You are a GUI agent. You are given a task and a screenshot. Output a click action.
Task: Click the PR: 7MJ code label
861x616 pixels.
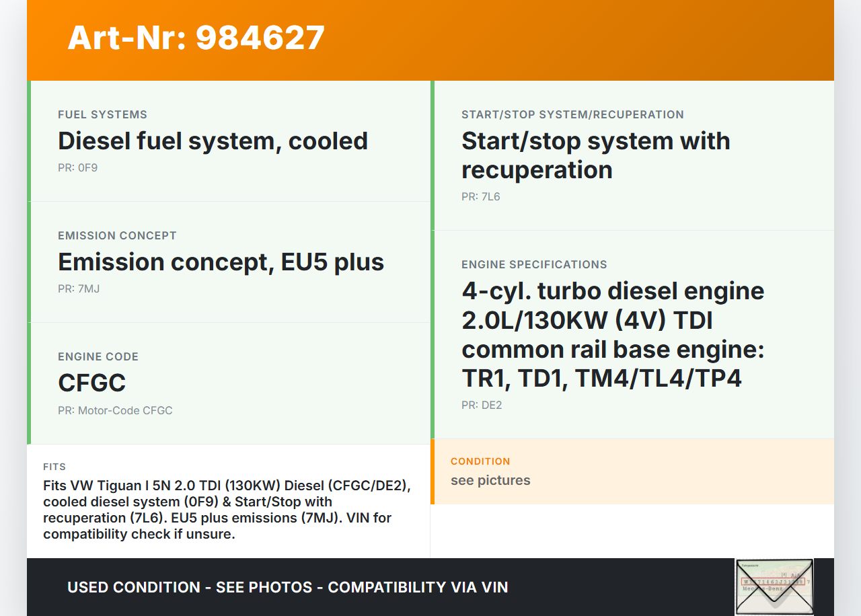tap(79, 289)
